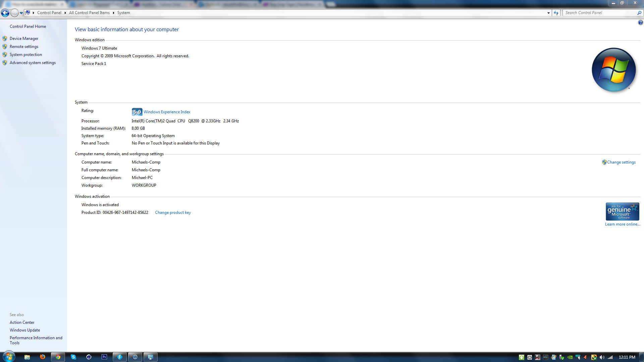The image size is (644, 362).
Task: Click the help question mark icon
Action: (640, 22)
